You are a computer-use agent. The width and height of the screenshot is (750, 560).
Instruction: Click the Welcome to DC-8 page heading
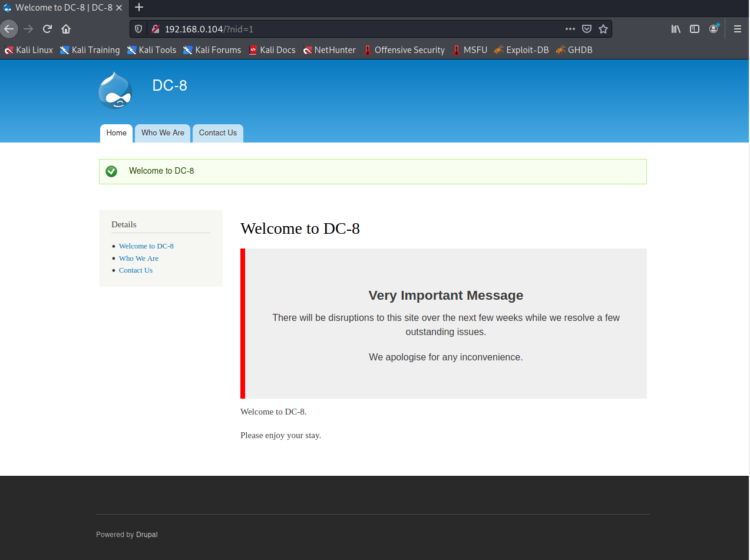tap(300, 228)
